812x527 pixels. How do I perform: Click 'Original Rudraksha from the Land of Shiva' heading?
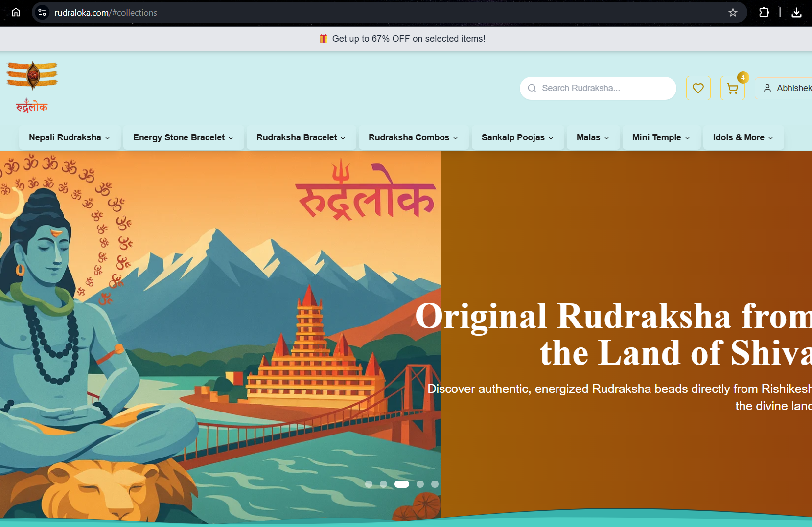pos(613,334)
